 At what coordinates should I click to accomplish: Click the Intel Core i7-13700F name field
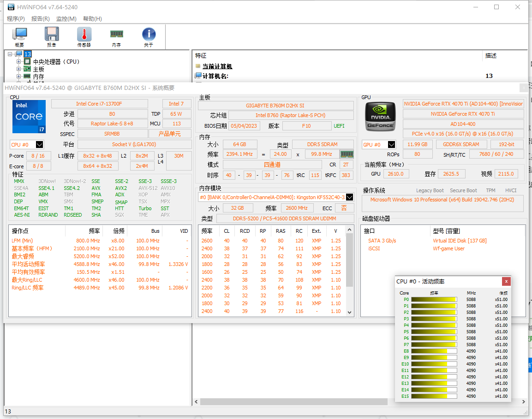click(x=99, y=104)
